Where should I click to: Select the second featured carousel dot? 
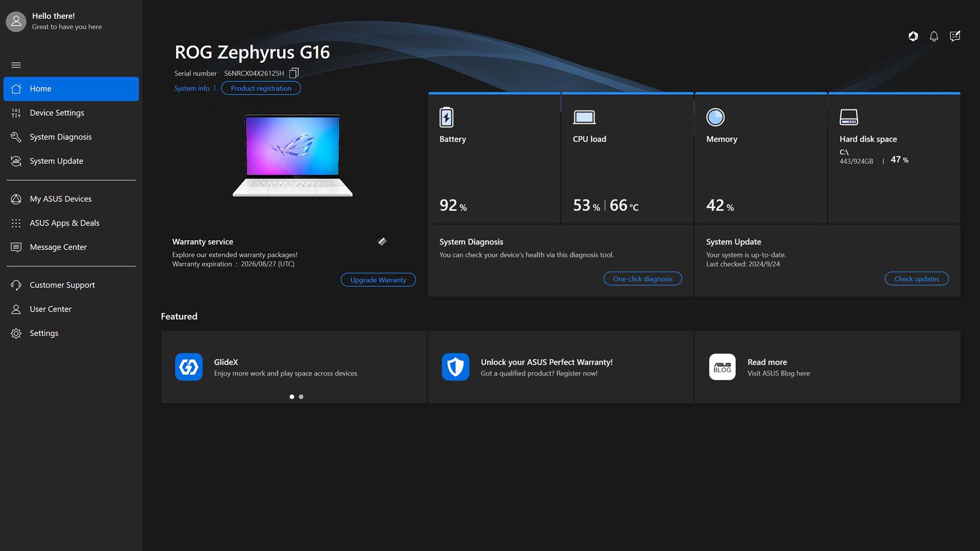(300, 397)
